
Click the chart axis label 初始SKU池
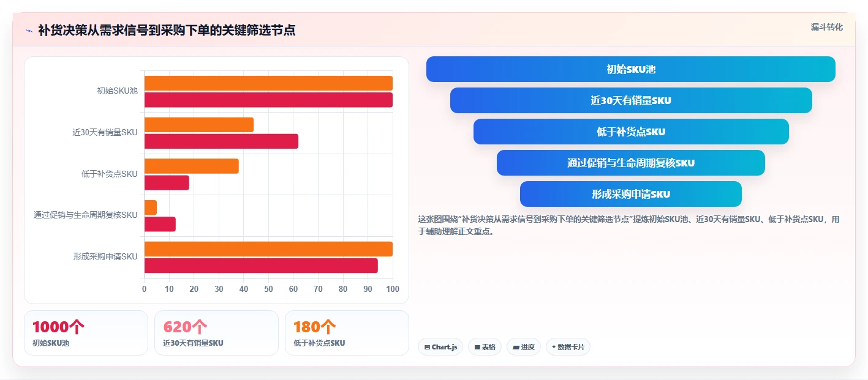[x=117, y=91]
